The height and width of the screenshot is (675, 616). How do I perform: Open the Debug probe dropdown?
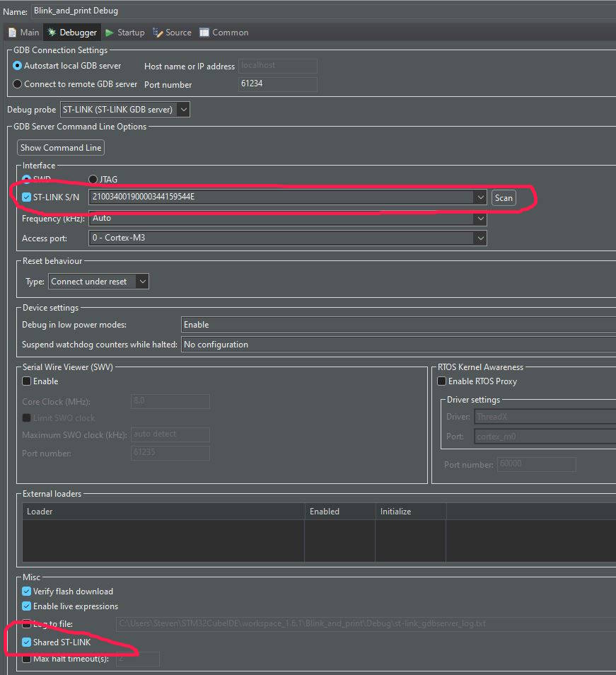click(x=183, y=109)
